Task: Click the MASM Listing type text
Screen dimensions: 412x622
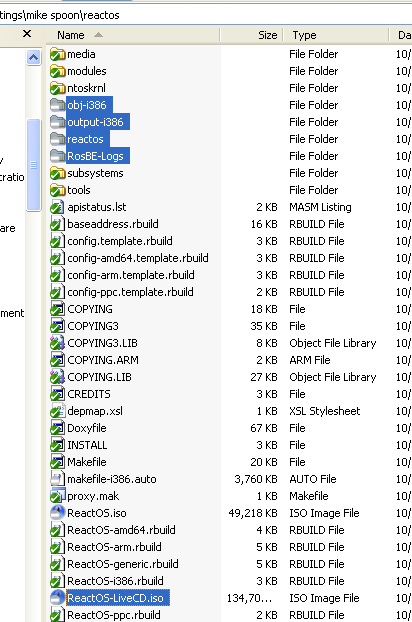Action: [320, 207]
